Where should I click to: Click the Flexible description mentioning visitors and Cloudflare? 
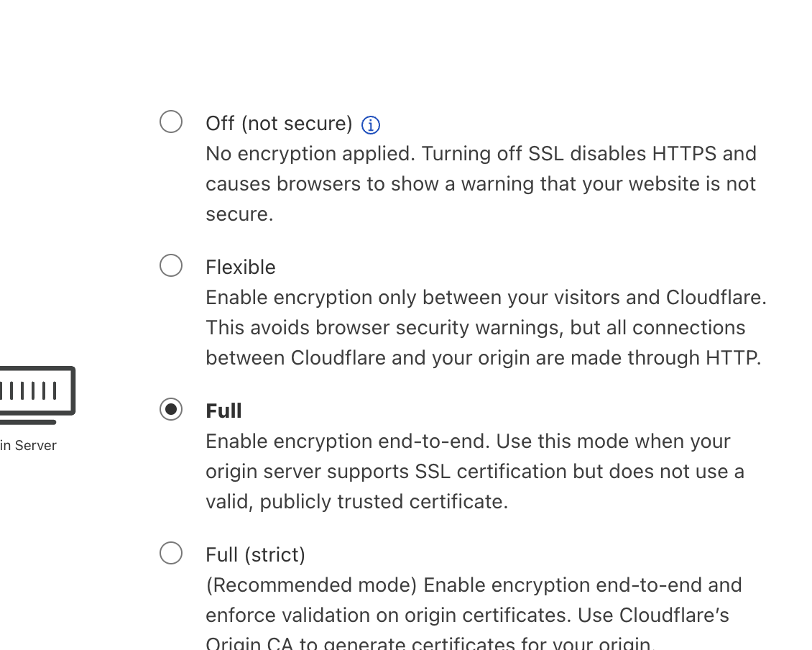coord(486,298)
